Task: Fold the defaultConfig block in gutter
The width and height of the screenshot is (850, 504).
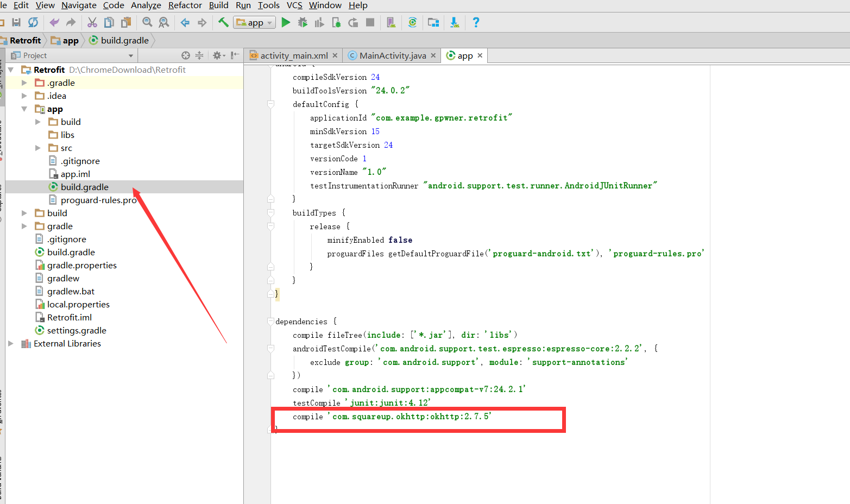Action: pos(270,104)
